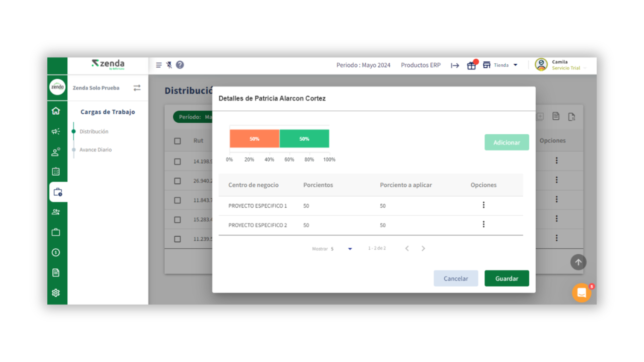Open options for PROYECTO ESPECIFICO 2

(483, 224)
